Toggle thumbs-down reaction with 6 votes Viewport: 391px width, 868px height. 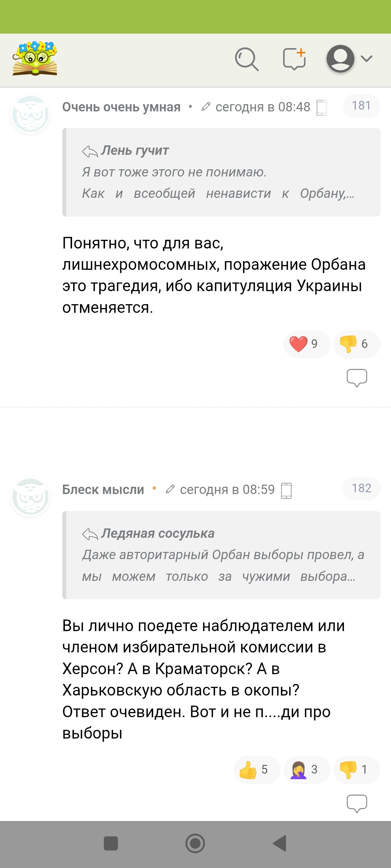pos(356,344)
